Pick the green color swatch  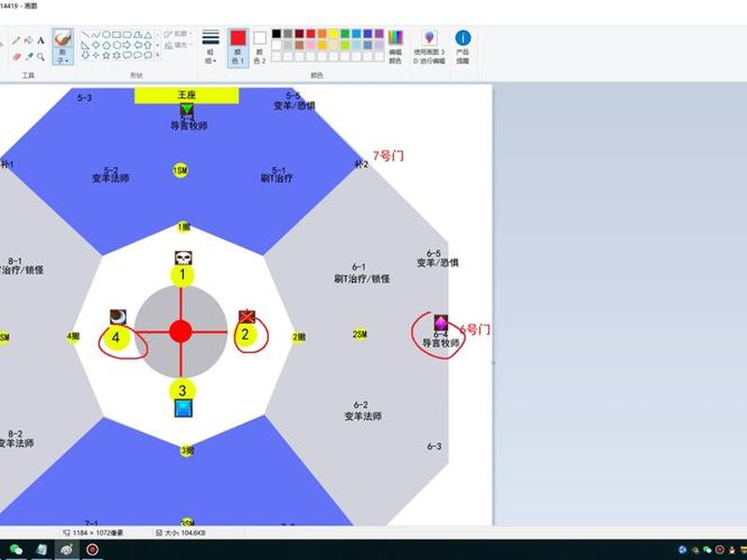[x=345, y=34]
